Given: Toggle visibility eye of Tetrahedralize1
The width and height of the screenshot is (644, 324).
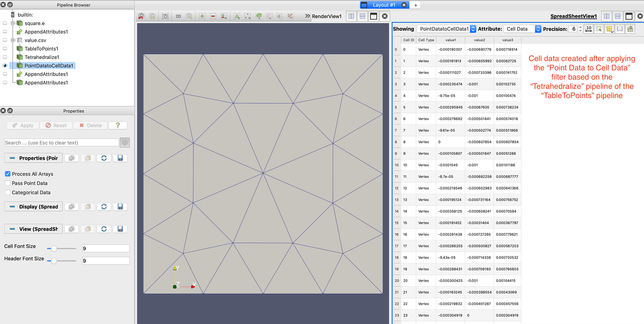Looking at the screenshot, I should click(5, 57).
